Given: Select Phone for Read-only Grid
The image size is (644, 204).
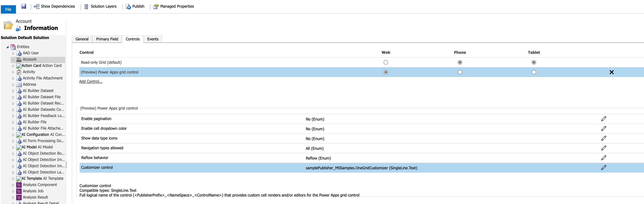Looking at the screenshot, I should (x=460, y=63).
